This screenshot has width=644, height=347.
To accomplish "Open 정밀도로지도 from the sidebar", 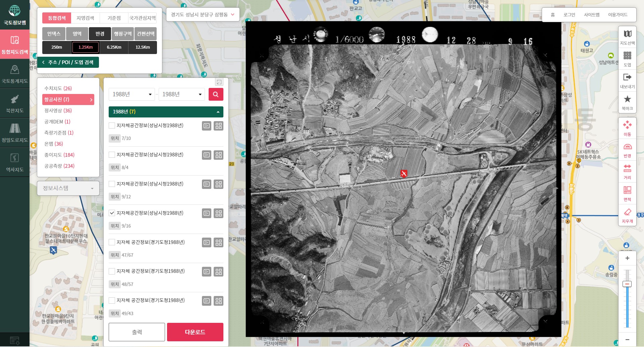I will 14,133.
